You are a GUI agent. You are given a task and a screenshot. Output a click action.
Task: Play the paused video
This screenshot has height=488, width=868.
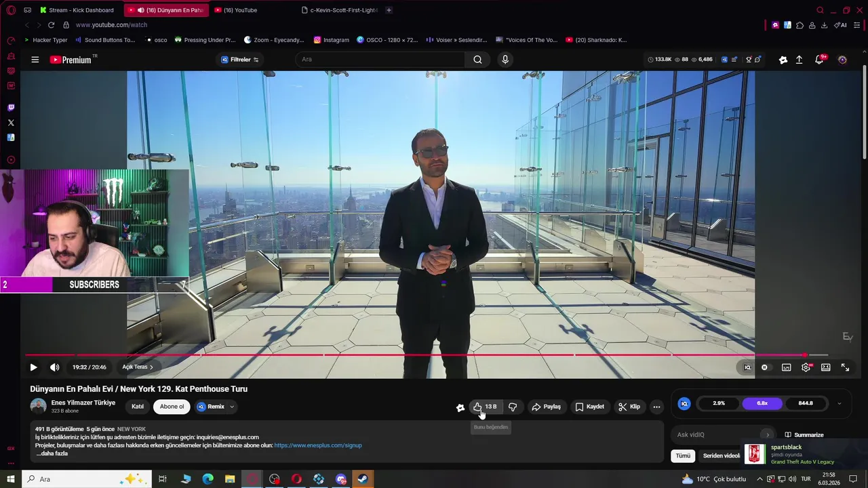33,367
